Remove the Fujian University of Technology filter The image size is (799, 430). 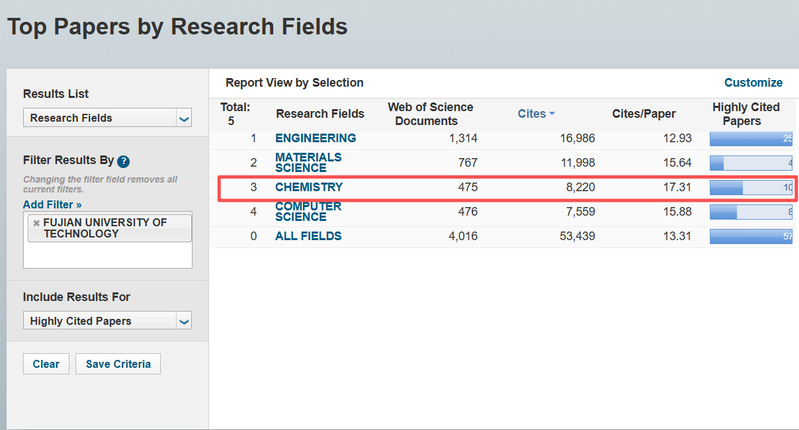coord(37,222)
